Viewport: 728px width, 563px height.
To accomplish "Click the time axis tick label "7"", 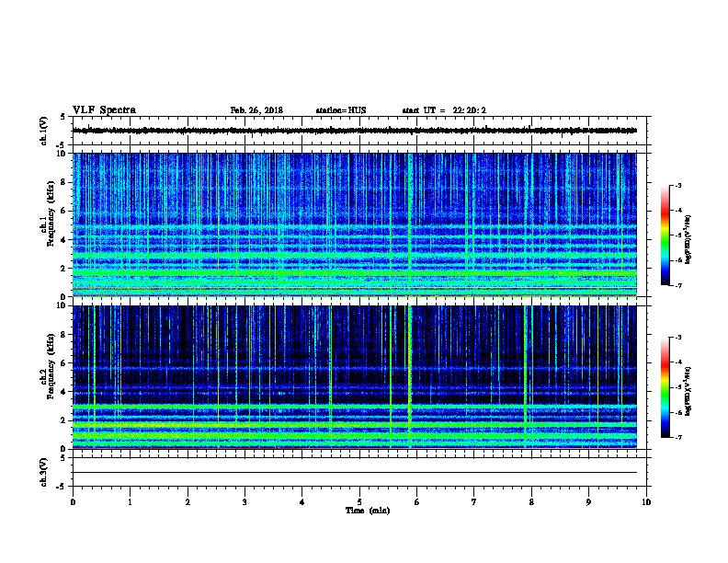I will (x=474, y=501).
